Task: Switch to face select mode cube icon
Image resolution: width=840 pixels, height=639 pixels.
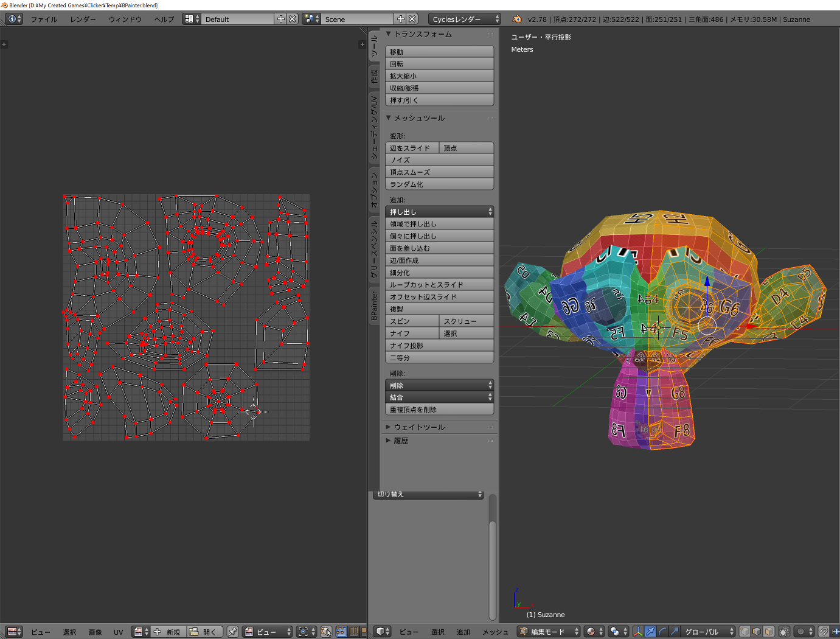Action: coord(769,632)
